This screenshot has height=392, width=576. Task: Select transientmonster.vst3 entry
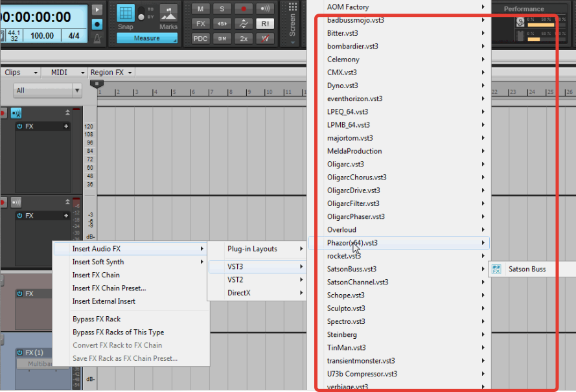tap(399, 361)
